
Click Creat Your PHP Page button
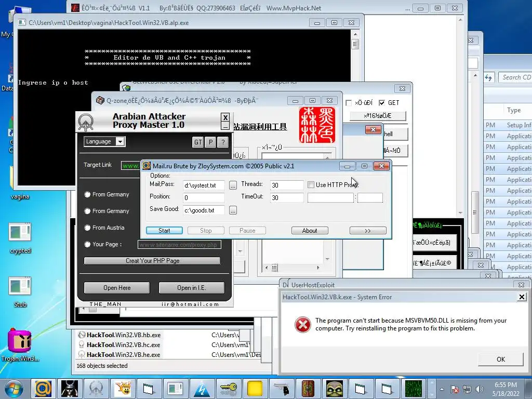click(x=152, y=261)
